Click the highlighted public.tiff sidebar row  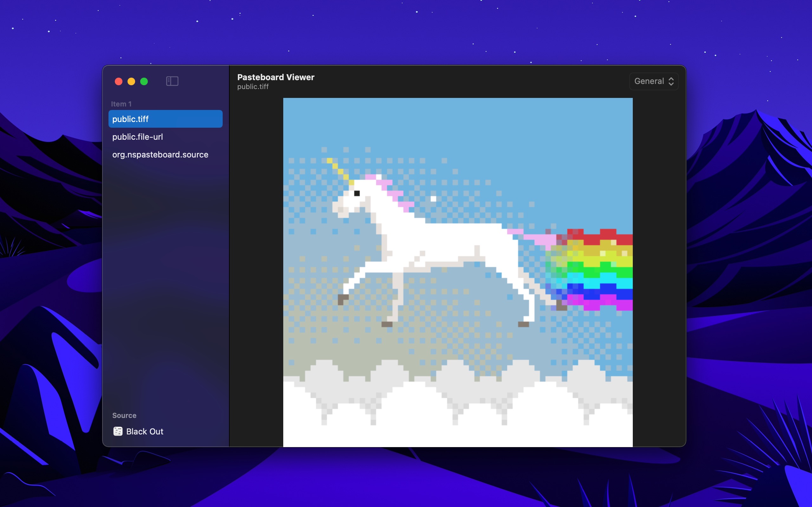(165, 119)
